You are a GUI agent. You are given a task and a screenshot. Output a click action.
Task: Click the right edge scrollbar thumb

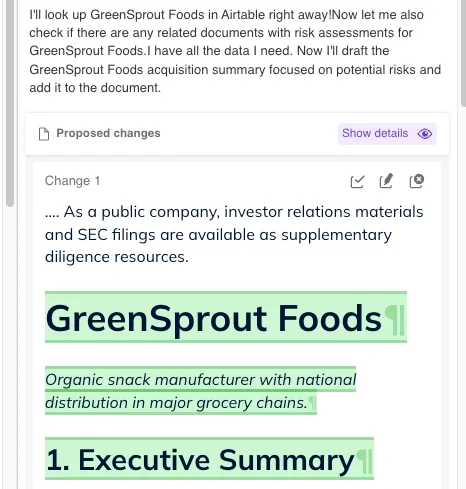pyautogui.click(x=463, y=53)
